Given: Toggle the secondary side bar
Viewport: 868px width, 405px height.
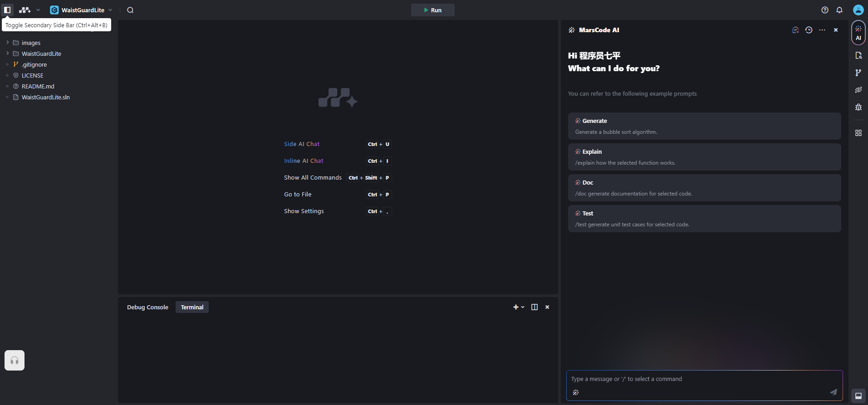Looking at the screenshot, I should click(7, 10).
